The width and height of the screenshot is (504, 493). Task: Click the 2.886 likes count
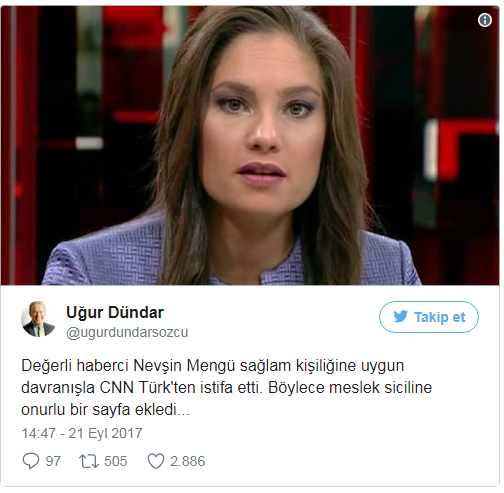point(187,461)
